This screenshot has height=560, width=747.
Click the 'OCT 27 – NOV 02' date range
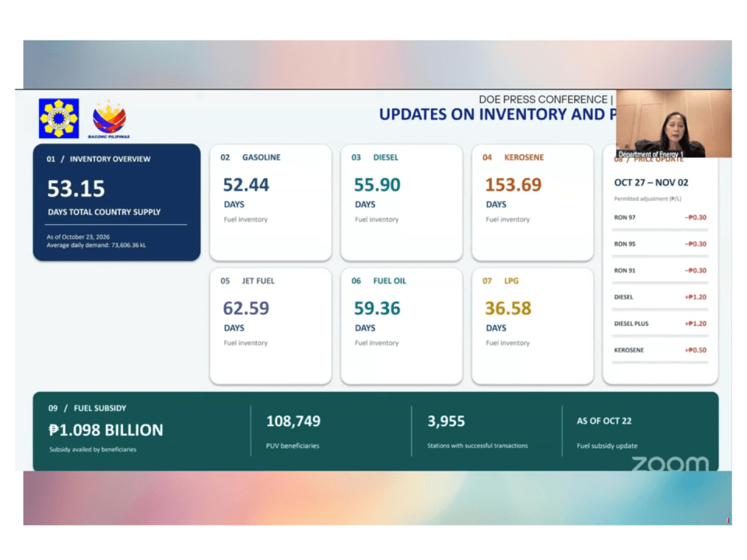coord(651,182)
